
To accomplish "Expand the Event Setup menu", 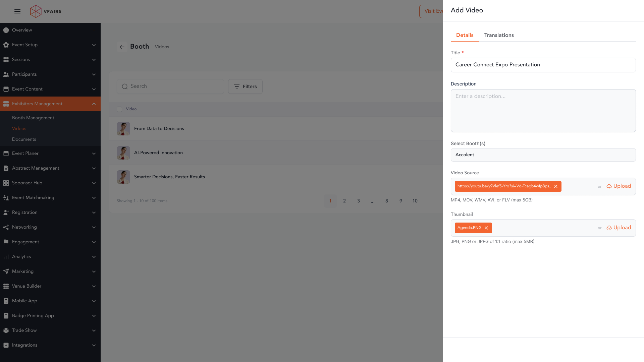I will (94, 45).
